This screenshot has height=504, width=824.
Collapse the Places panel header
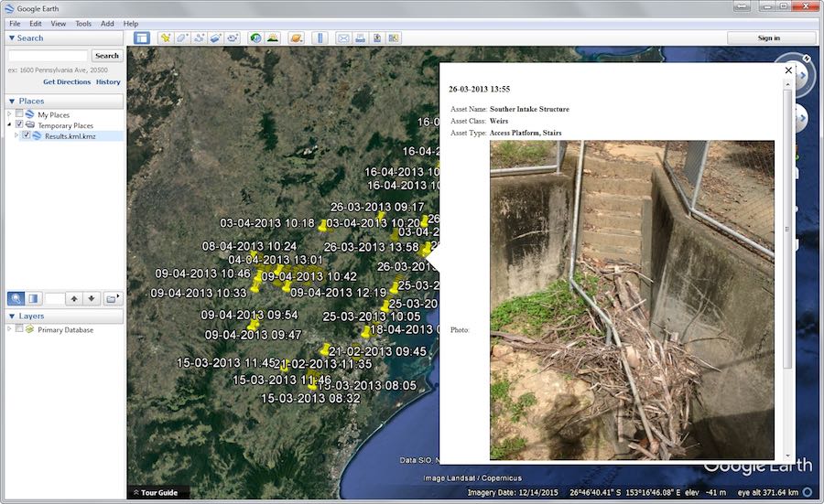coord(64,101)
